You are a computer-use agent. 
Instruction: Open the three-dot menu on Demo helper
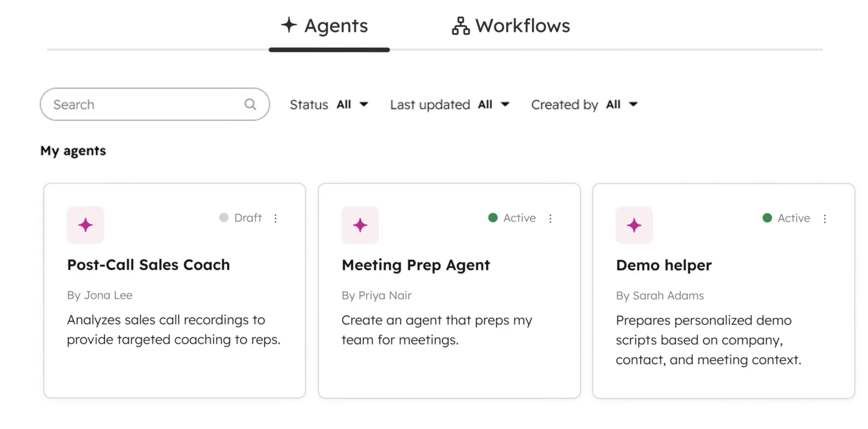pyautogui.click(x=825, y=219)
